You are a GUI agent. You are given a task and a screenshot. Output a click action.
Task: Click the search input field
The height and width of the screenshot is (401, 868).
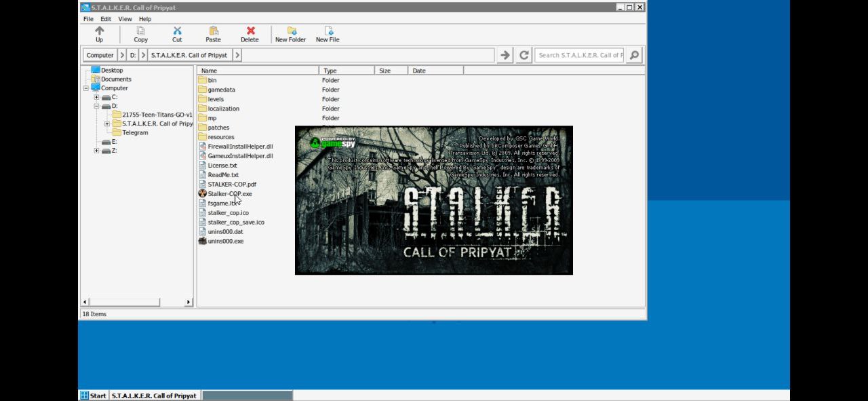coord(580,55)
